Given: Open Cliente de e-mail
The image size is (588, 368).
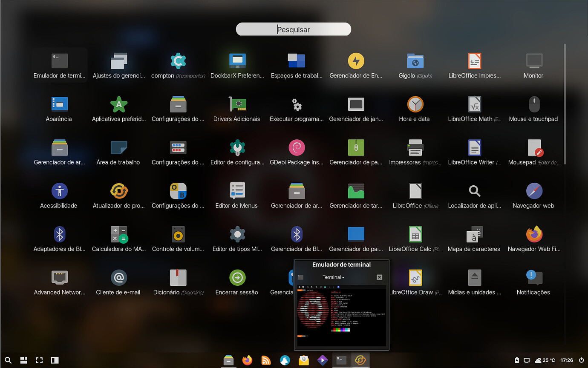Looking at the screenshot, I should (x=119, y=283).
